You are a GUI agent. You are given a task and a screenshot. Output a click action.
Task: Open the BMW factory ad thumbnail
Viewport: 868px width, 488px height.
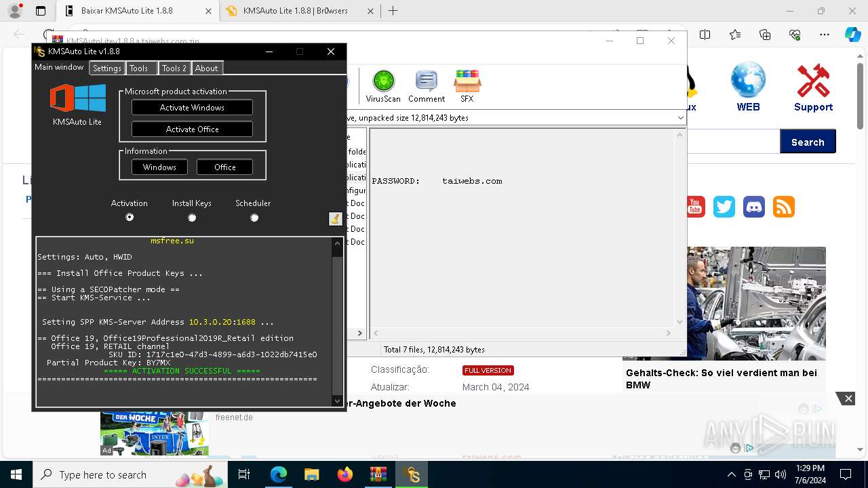756,303
